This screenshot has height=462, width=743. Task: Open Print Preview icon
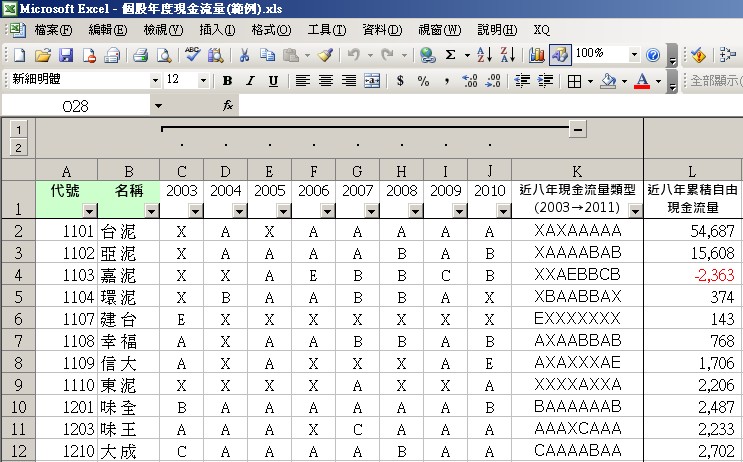tap(164, 55)
